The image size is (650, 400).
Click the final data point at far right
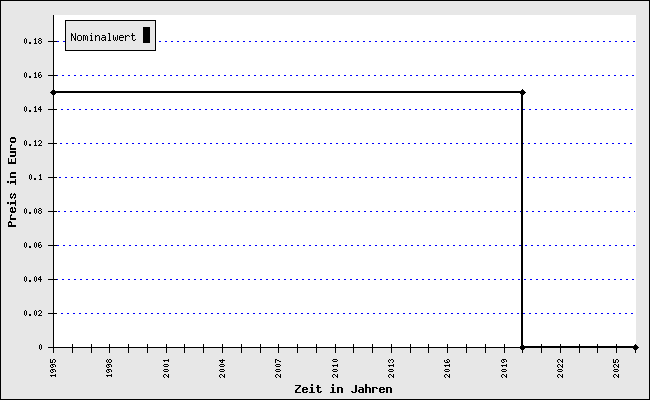(x=636, y=347)
